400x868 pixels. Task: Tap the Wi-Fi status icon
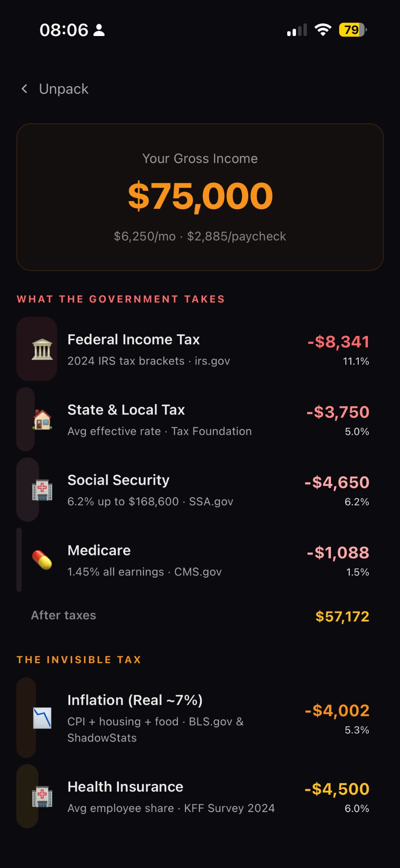click(322, 30)
